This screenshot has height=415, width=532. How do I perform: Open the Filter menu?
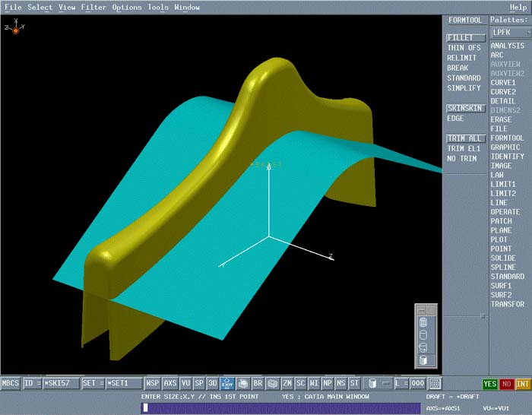[93, 8]
